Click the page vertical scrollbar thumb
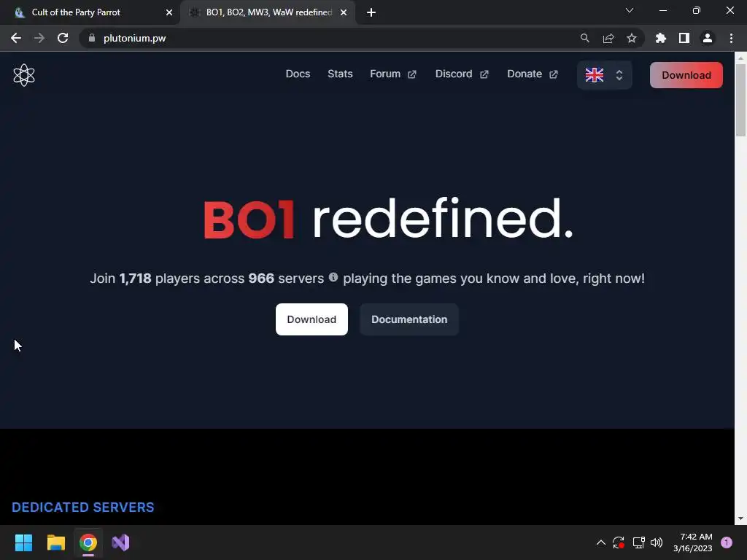Screen dimensions: 747x560 [x=740, y=100]
